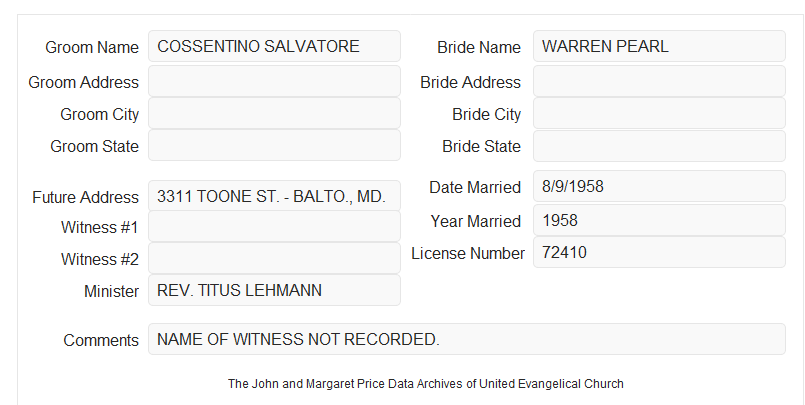
Task: Select the Bride Name field
Action: (x=659, y=46)
